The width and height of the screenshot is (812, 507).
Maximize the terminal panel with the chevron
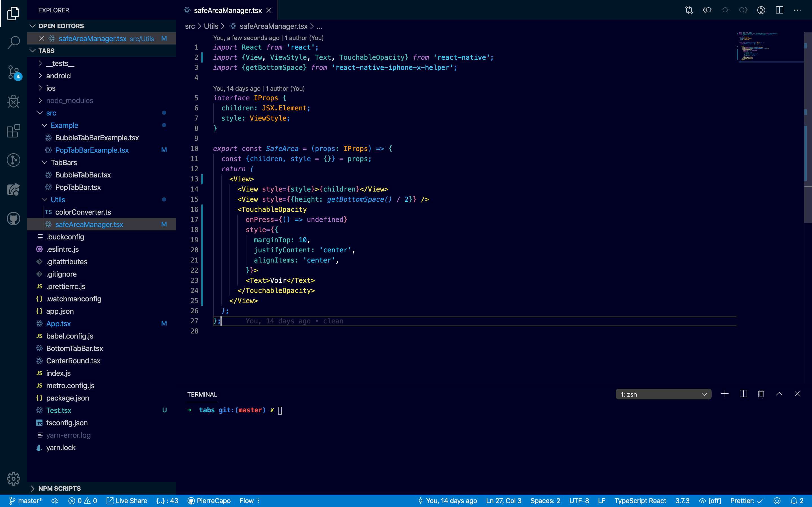click(x=779, y=394)
